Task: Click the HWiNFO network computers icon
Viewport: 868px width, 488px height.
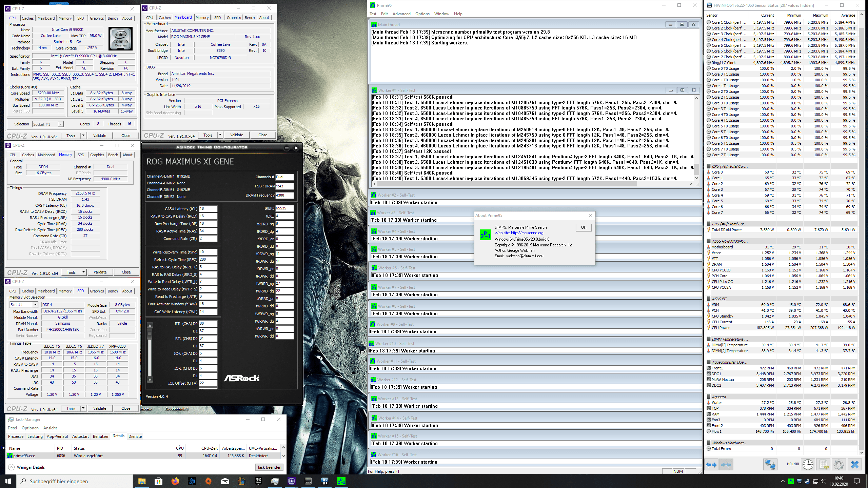Action: click(x=770, y=464)
